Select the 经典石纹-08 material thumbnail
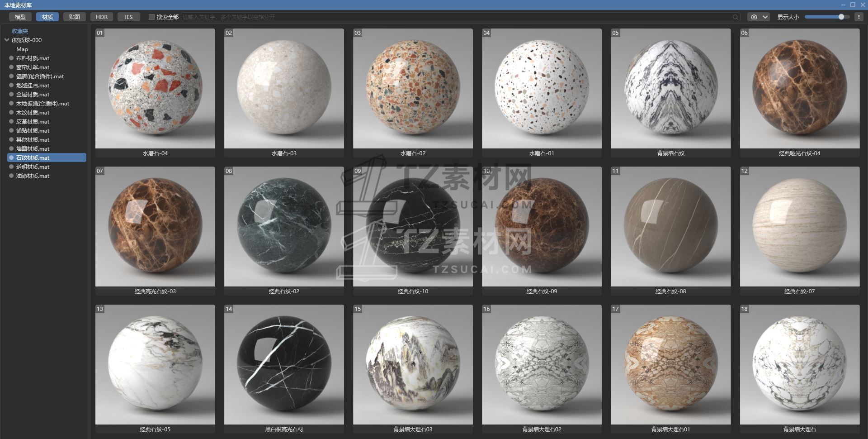 tap(671, 227)
